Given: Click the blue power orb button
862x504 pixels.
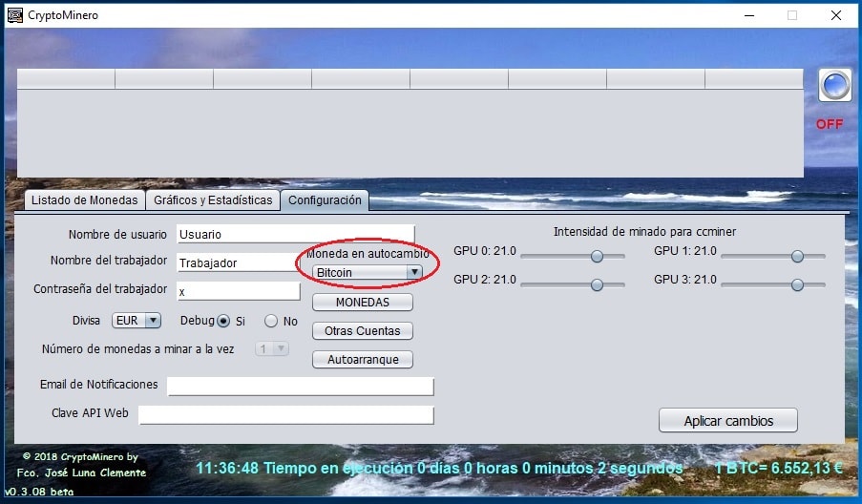Looking at the screenshot, I should pos(834,85).
